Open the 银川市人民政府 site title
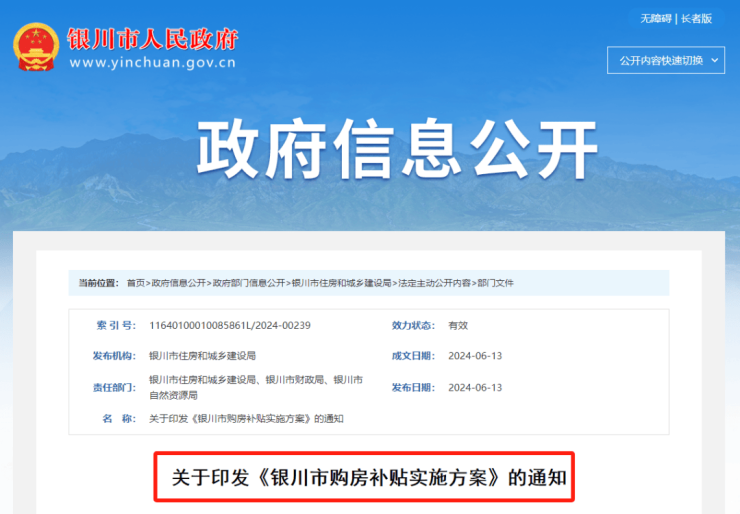The height and width of the screenshot is (514, 740). click(152, 39)
